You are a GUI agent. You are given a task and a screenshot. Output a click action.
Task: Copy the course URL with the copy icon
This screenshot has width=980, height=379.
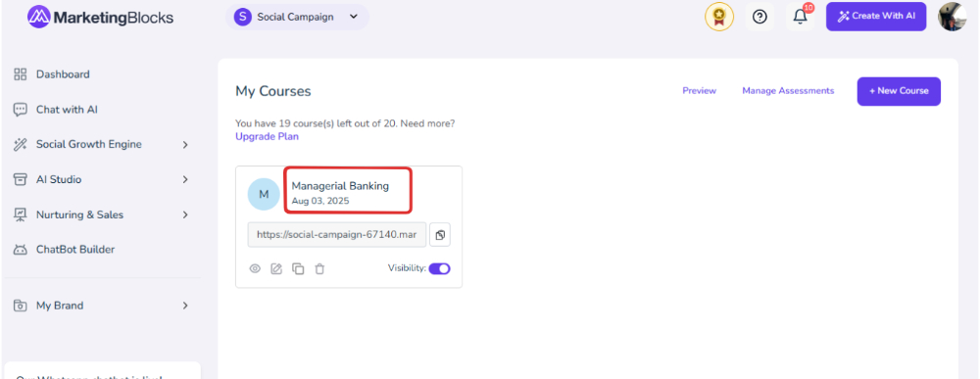tap(440, 235)
